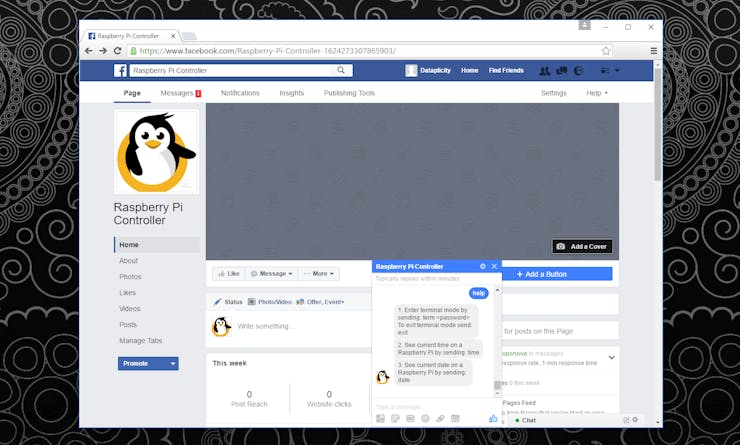The height and width of the screenshot is (445, 740).
Task: Open the Chrome hamburger menu
Action: tap(654, 51)
